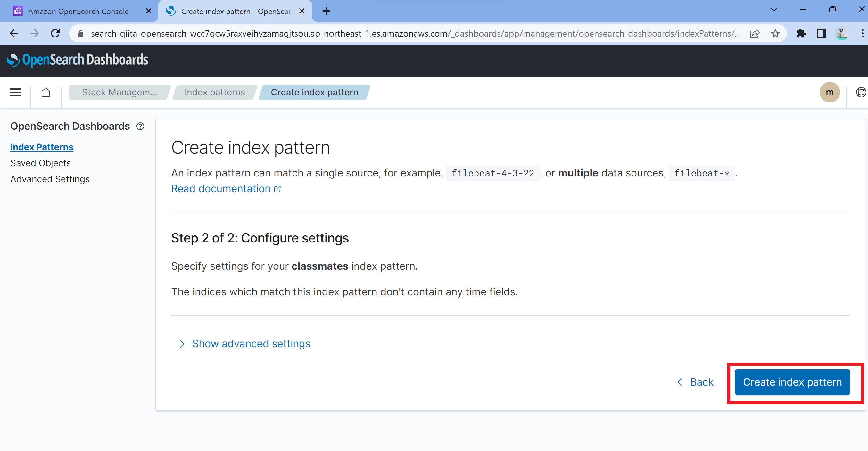Screen dimensions: 868x451
Task: Toggle the browser side panel icon
Action: coord(821,33)
